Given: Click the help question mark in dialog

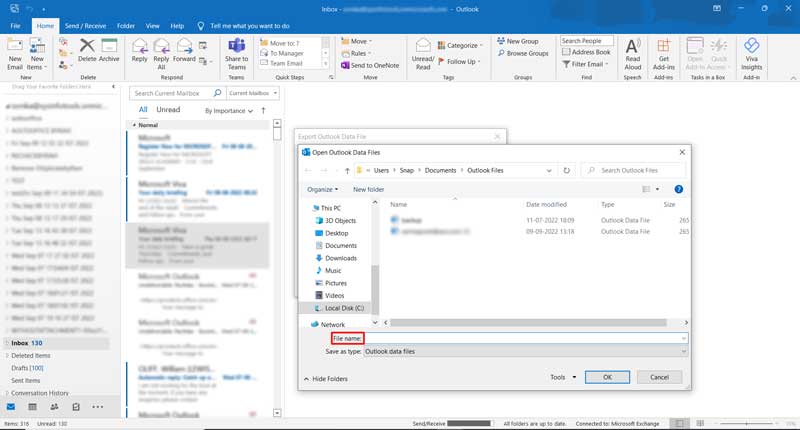Looking at the screenshot, I should pyautogui.click(x=679, y=189).
